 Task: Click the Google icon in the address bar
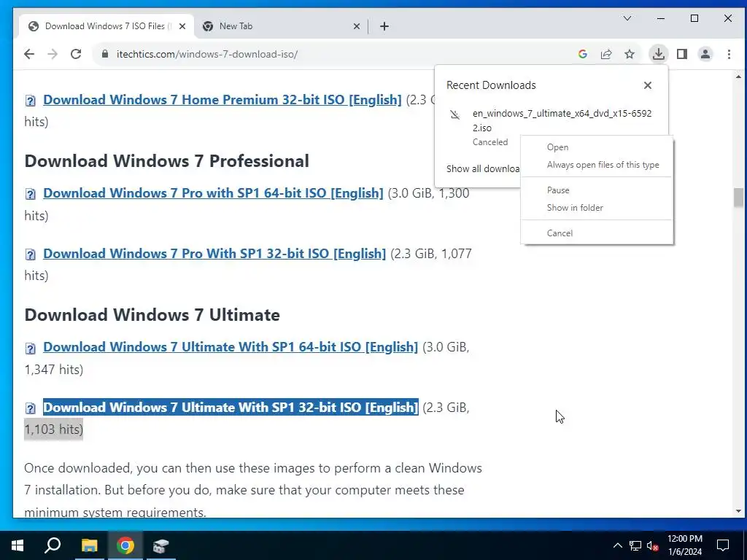(583, 54)
